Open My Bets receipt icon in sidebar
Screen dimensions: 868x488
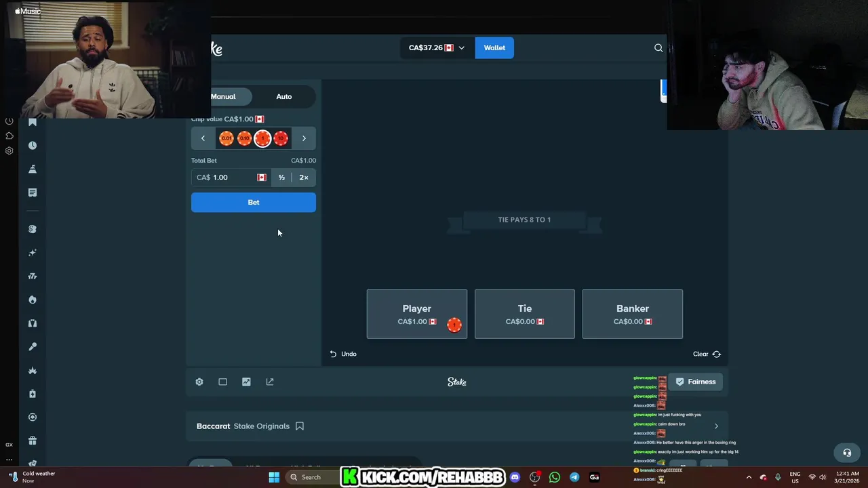tap(33, 192)
